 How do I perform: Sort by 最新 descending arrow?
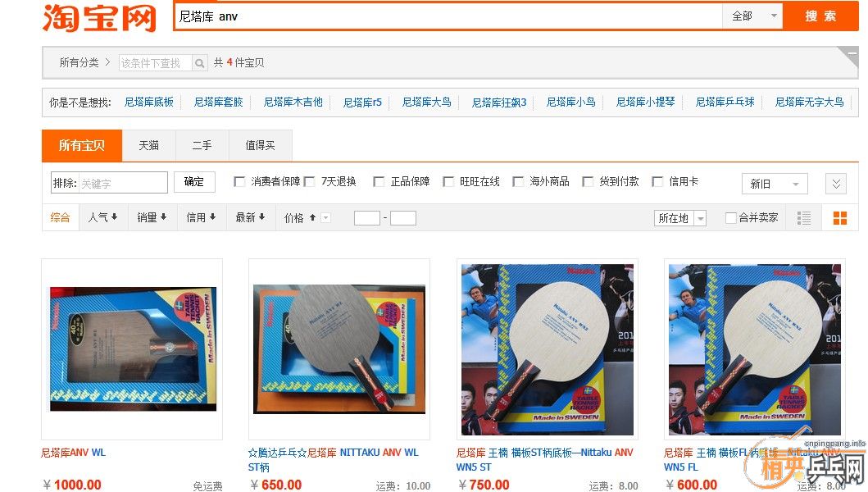(x=261, y=217)
